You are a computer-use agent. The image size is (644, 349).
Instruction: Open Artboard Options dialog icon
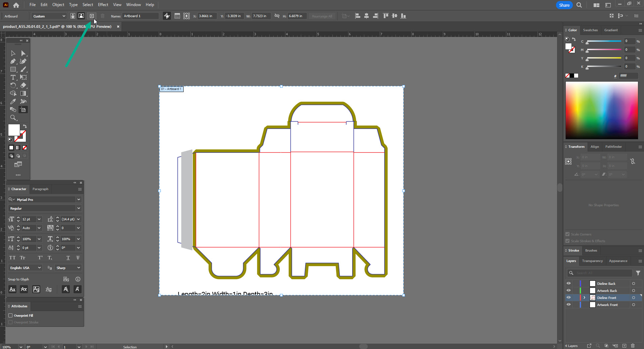click(177, 16)
